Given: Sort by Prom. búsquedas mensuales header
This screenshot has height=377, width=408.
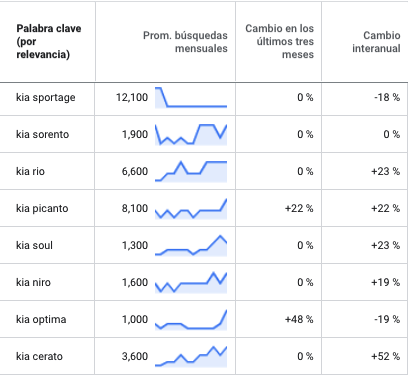Looking at the screenshot, I should (185, 42).
